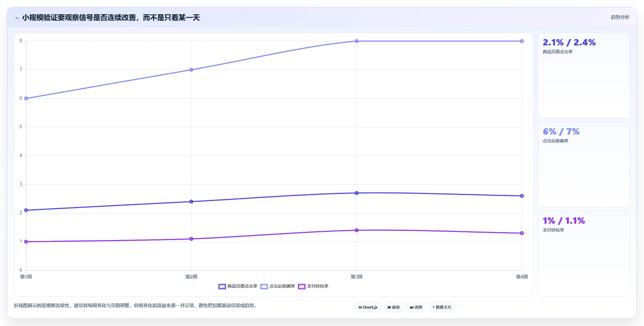Click the 商品页面点击率 legend label

(x=242, y=286)
